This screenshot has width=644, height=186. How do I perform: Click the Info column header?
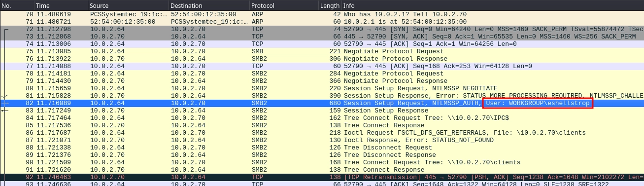493,5
